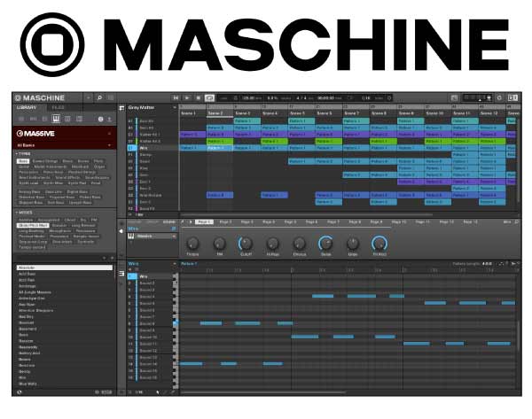
Task: Toggle the control area speaker icon
Action: tap(121, 231)
